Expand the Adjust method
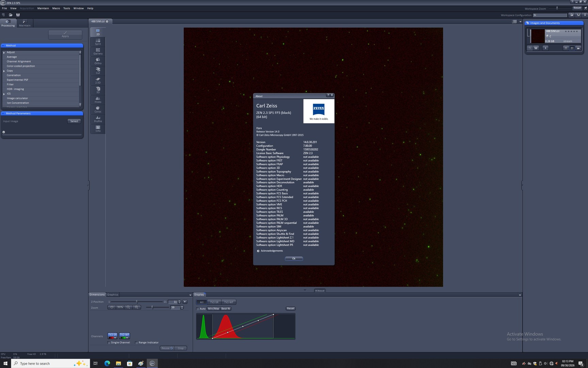The image size is (588, 368). click(x=4, y=52)
